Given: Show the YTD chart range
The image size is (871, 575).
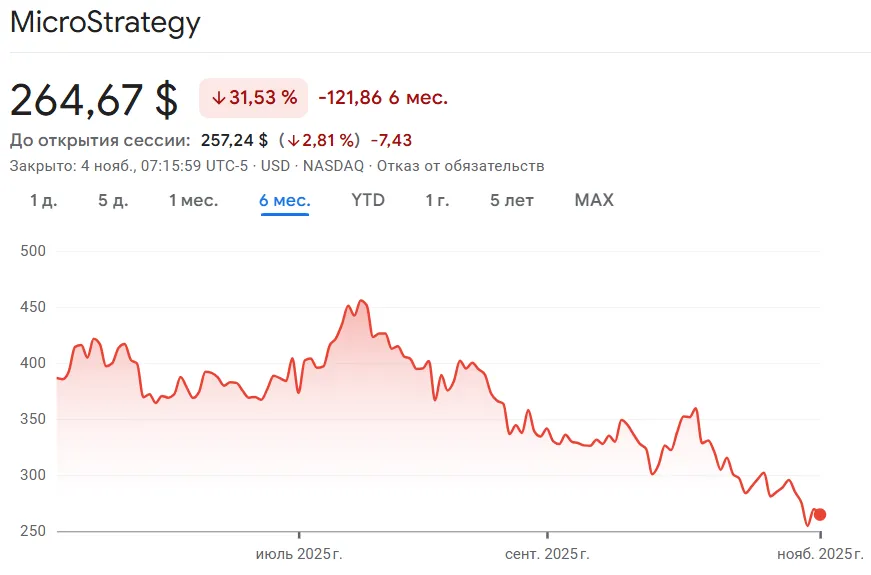Looking at the screenshot, I should 368,200.
